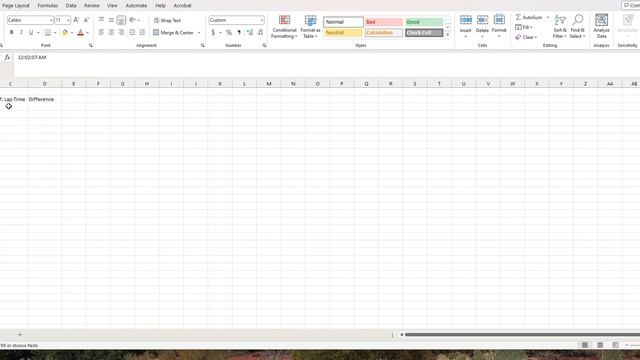Apply the Accounting dollar format
The height and width of the screenshot is (360, 640).
[x=213, y=32]
